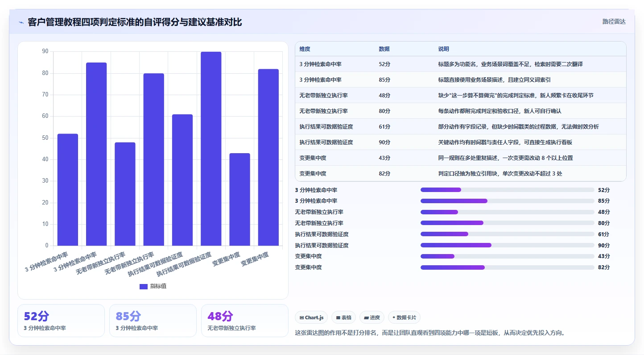Click the progress bar labeled 82分
The height and width of the screenshot is (355, 644).
pos(508,267)
